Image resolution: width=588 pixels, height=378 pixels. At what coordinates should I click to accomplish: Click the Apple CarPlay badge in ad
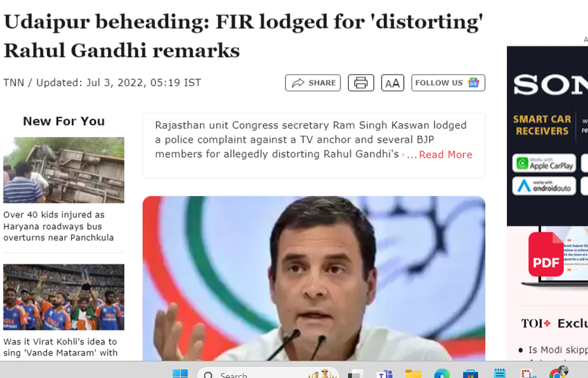(544, 163)
